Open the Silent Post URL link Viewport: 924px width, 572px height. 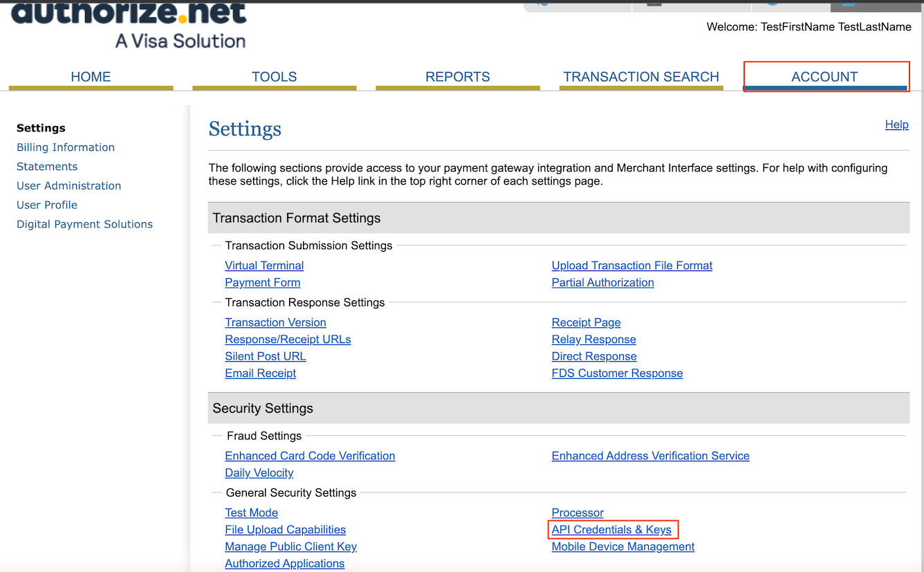coord(265,356)
